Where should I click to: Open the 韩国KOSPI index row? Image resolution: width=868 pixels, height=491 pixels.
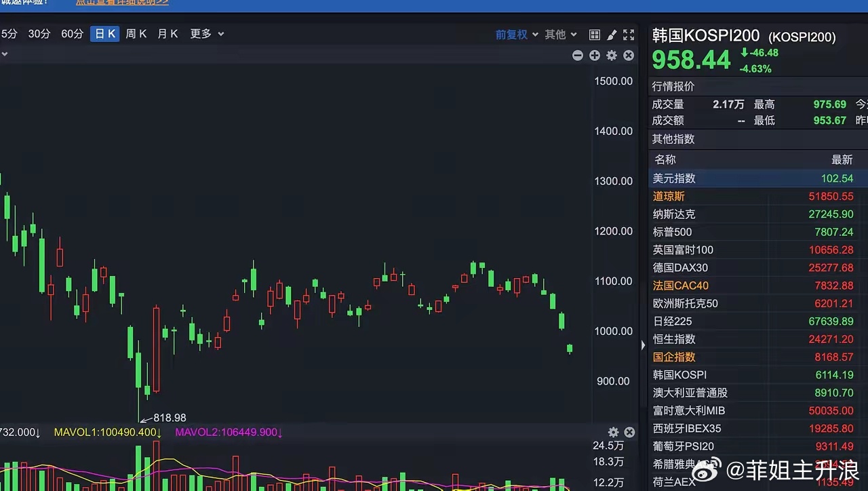(758, 375)
